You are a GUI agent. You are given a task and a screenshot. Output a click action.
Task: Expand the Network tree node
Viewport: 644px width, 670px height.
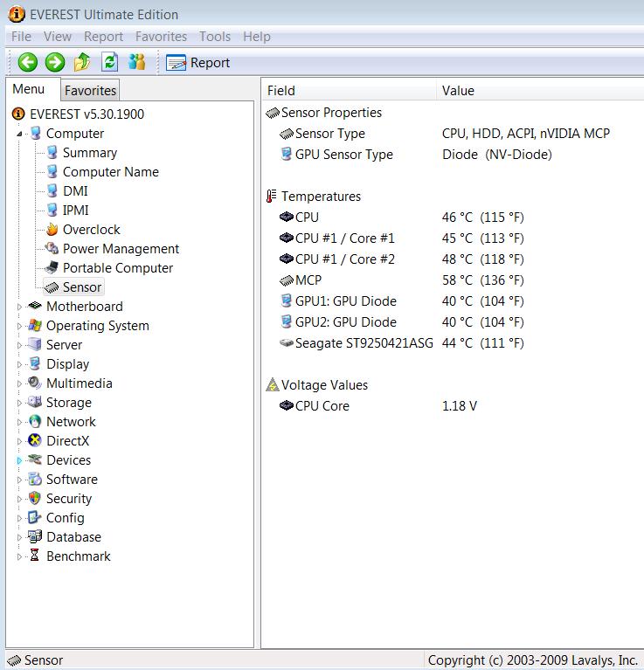pos(19,422)
